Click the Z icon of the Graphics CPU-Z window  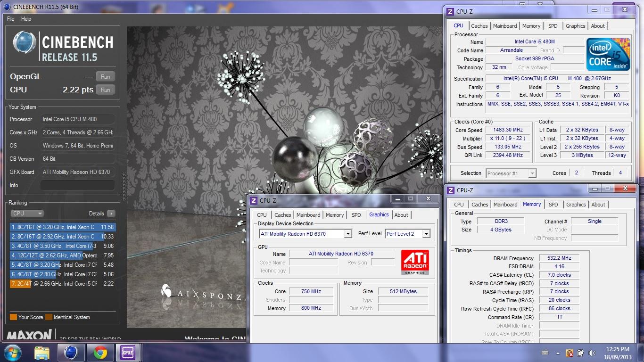pos(254,201)
